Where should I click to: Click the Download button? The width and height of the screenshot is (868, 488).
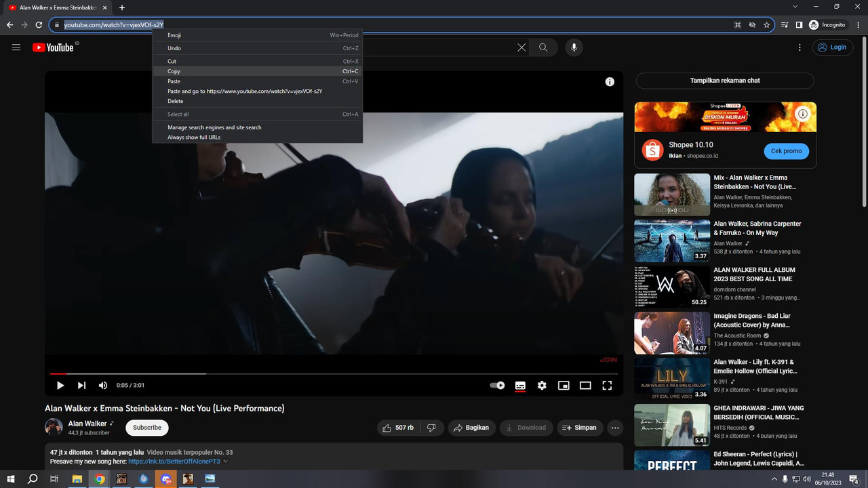point(526,428)
